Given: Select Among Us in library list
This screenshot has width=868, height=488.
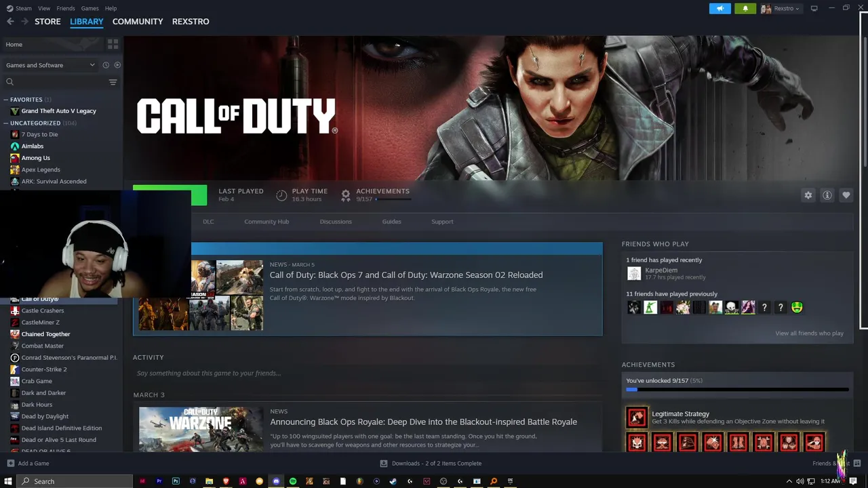Looking at the screenshot, I should point(35,158).
